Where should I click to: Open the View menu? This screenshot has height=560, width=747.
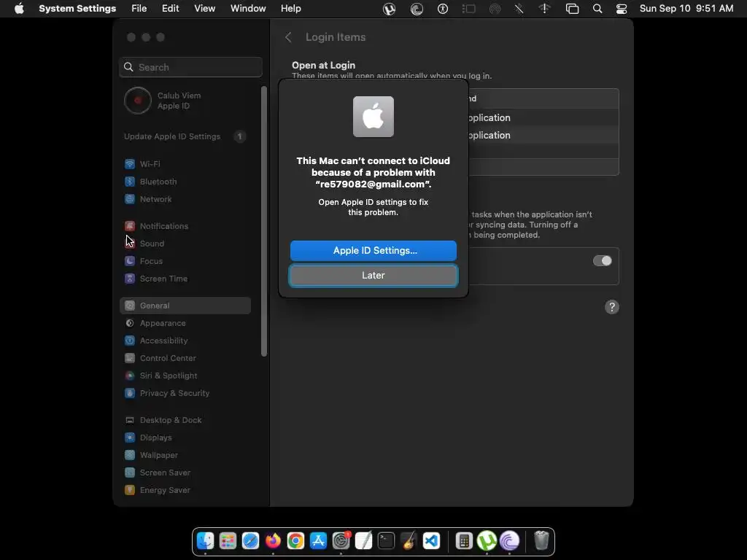coord(204,9)
